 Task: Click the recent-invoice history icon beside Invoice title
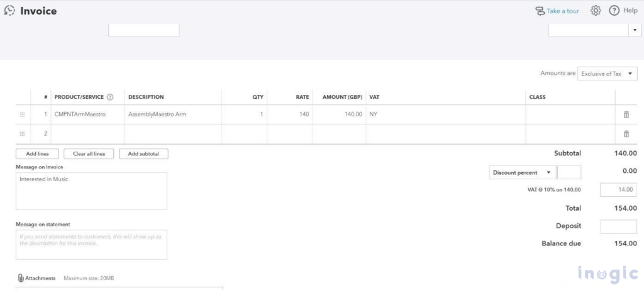[9, 11]
